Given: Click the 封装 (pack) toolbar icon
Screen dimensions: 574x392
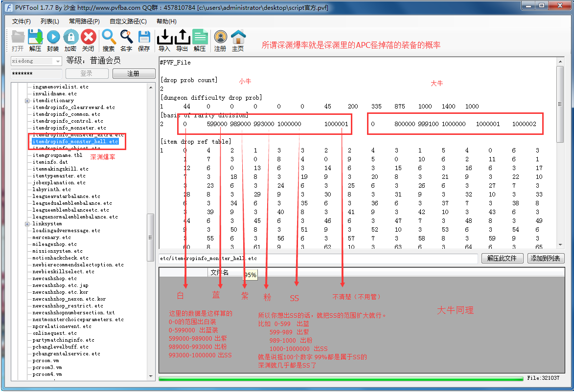Looking at the screenshot, I should coord(53,40).
